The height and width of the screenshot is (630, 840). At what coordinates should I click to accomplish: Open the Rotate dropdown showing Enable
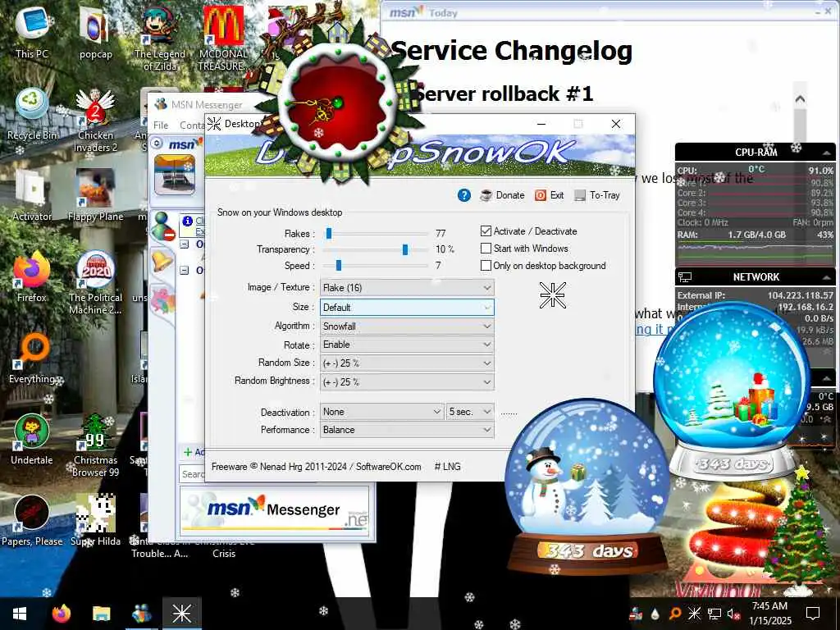point(407,345)
